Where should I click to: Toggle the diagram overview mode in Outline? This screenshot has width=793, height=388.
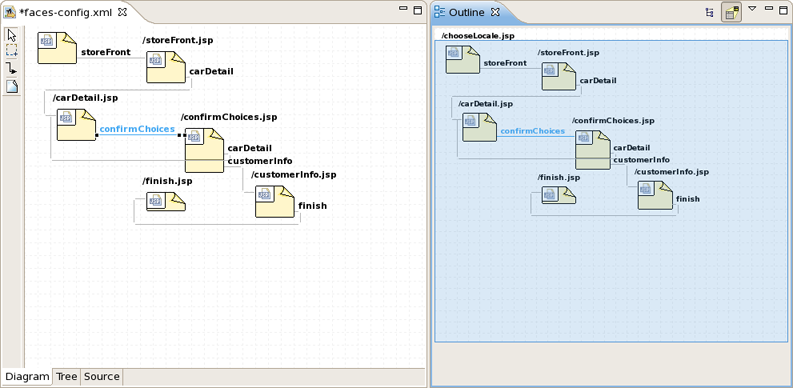(731, 12)
